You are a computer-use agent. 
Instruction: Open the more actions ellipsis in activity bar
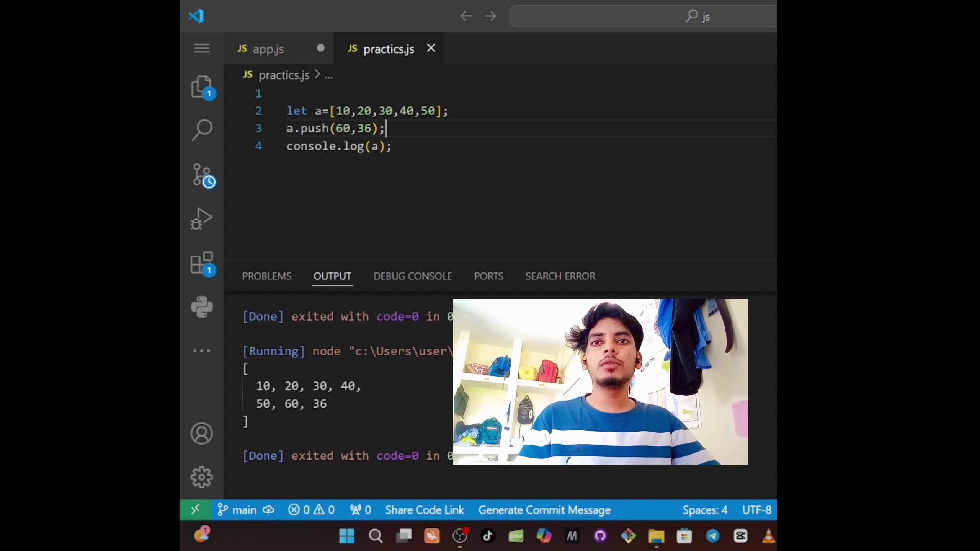click(x=202, y=350)
